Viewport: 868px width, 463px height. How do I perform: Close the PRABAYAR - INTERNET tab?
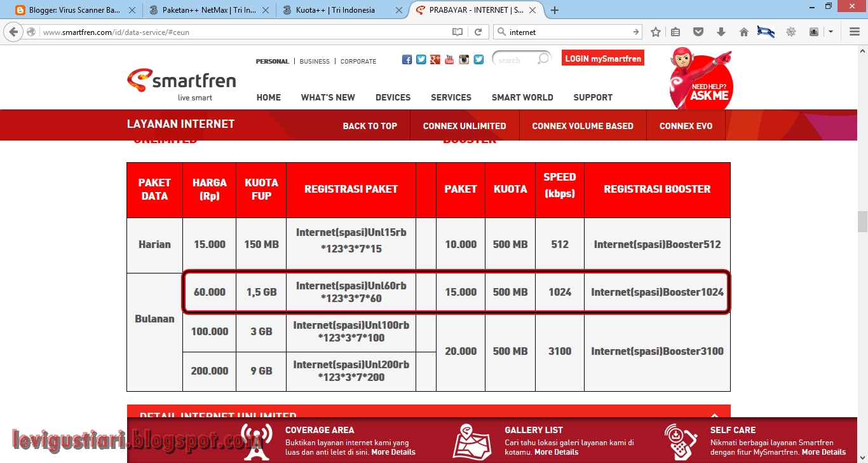click(533, 10)
